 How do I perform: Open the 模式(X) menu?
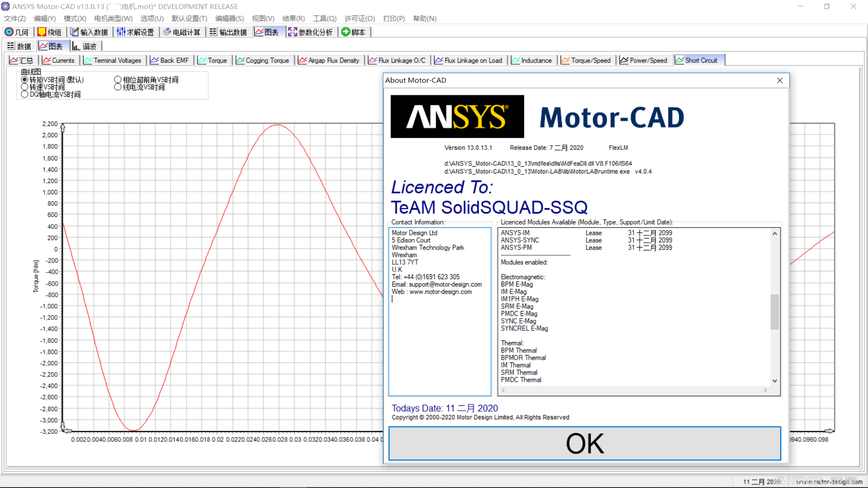tap(75, 19)
